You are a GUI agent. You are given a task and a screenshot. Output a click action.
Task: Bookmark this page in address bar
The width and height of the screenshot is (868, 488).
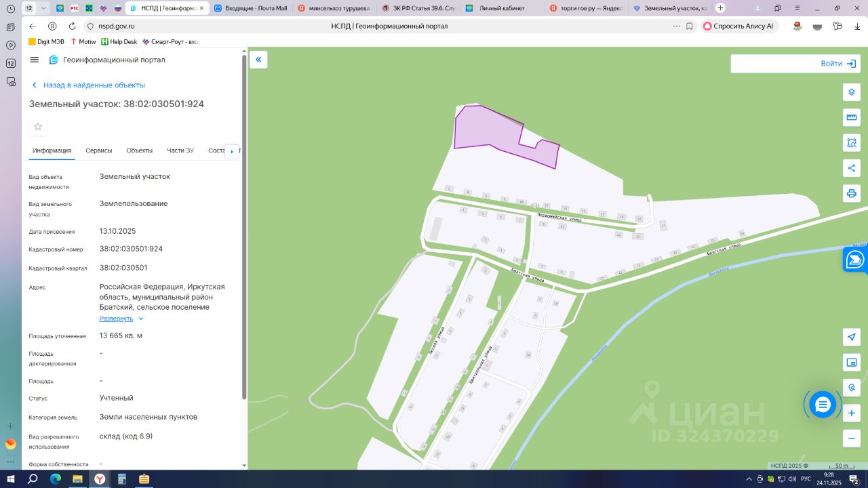pos(690,26)
